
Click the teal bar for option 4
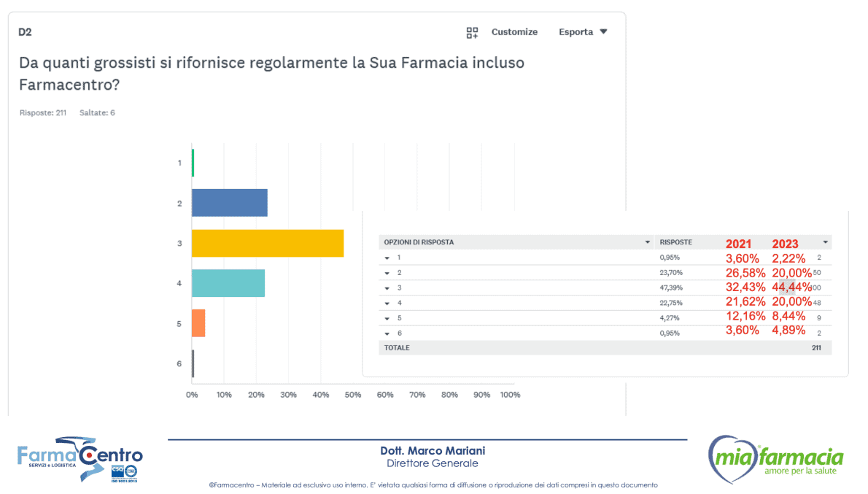(228, 283)
